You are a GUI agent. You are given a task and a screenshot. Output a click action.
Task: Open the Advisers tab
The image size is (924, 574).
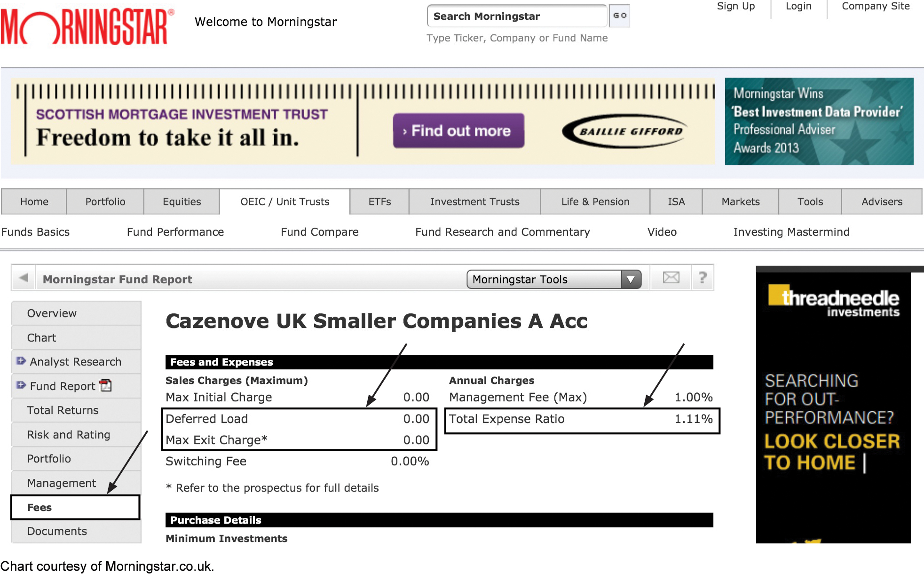point(882,202)
